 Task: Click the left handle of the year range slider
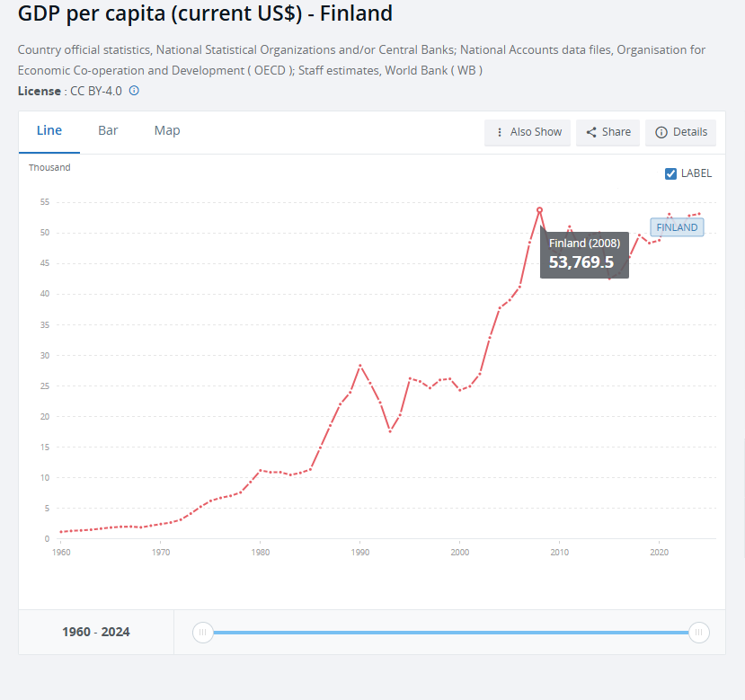203,633
